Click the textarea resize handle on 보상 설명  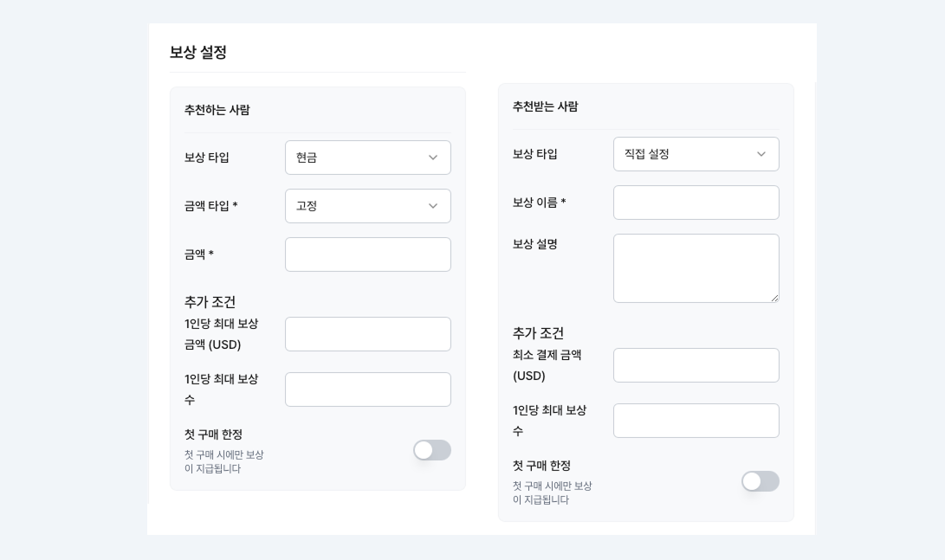click(774, 298)
